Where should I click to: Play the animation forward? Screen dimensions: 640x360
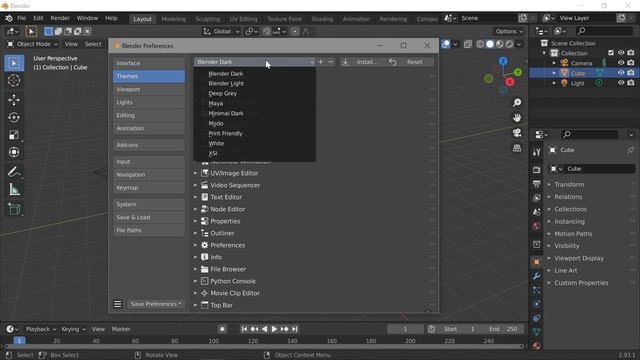tap(274, 329)
